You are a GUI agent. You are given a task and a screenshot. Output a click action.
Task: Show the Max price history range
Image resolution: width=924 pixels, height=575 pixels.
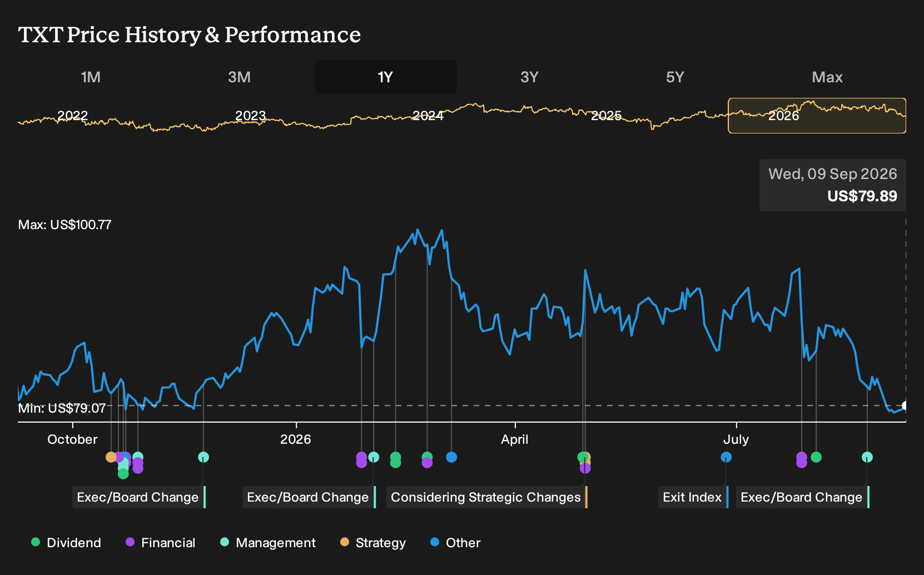(x=827, y=77)
